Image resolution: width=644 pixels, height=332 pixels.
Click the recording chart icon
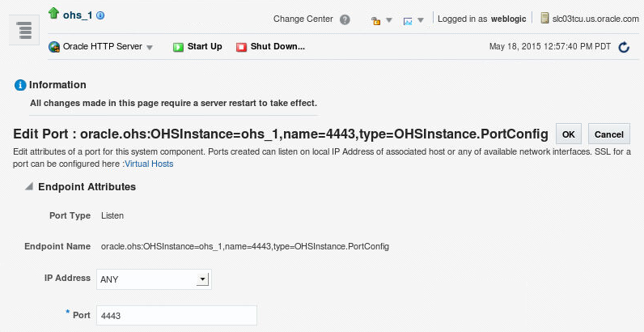(408, 20)
